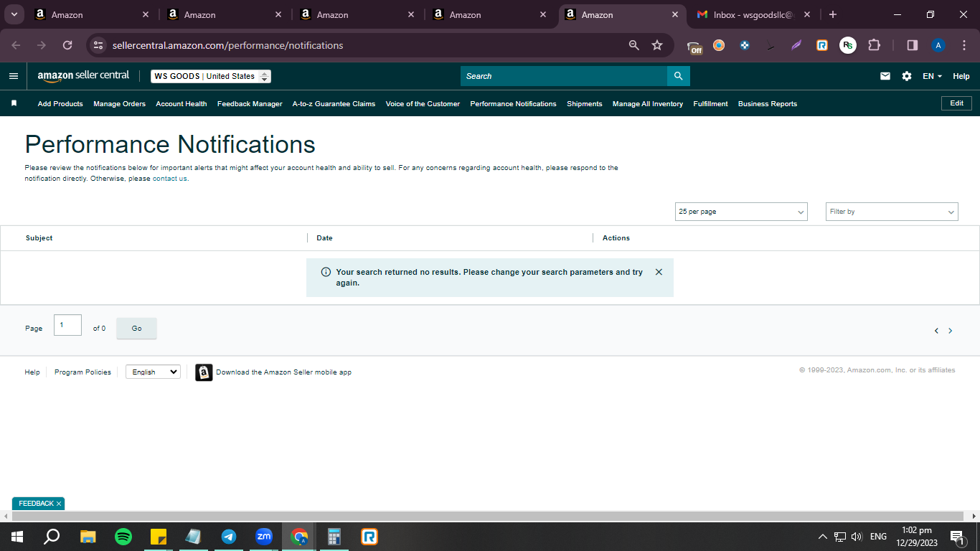Viewport: 980px width, 551px height.
Task: Dismiss the no results alert
Action: point(659,272)
